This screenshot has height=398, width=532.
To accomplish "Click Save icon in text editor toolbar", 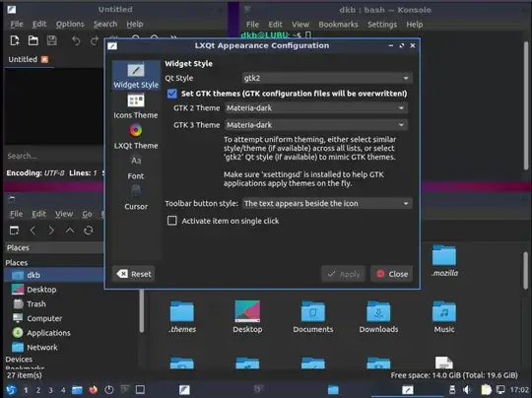I will pos(51,40).
